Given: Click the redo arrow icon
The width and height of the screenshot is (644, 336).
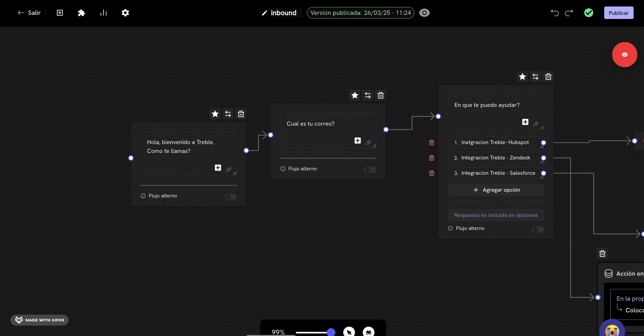Looking at the screenshot, I should pyautogui.click(x=569, y=13).
